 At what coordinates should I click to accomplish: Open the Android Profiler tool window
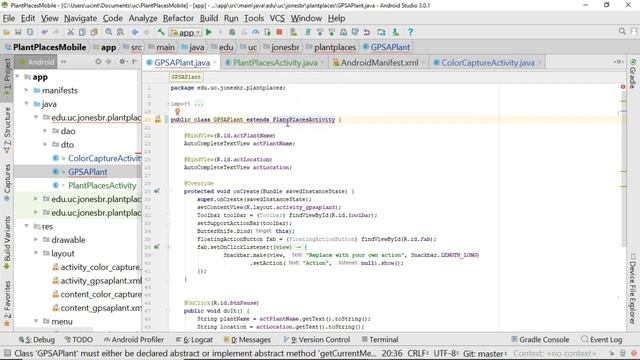point(134,340)
